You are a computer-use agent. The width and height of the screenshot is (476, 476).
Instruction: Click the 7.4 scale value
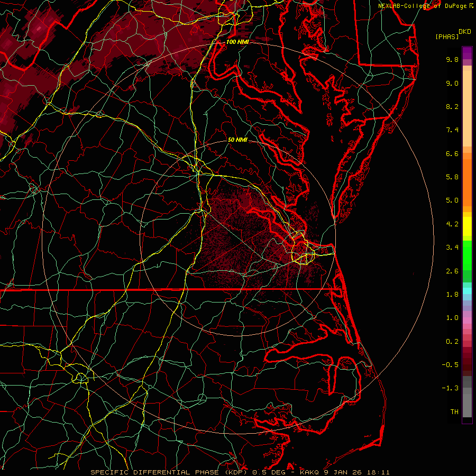(x=452, y=130)
